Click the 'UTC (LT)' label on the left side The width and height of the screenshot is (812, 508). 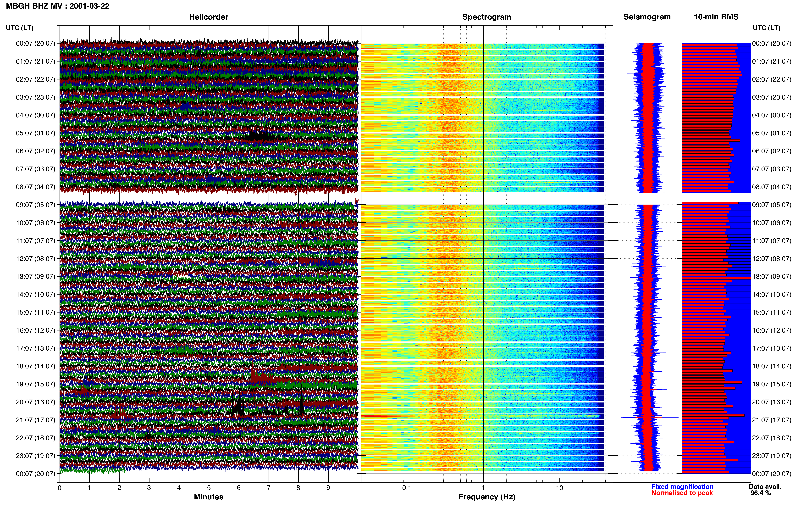20,28
